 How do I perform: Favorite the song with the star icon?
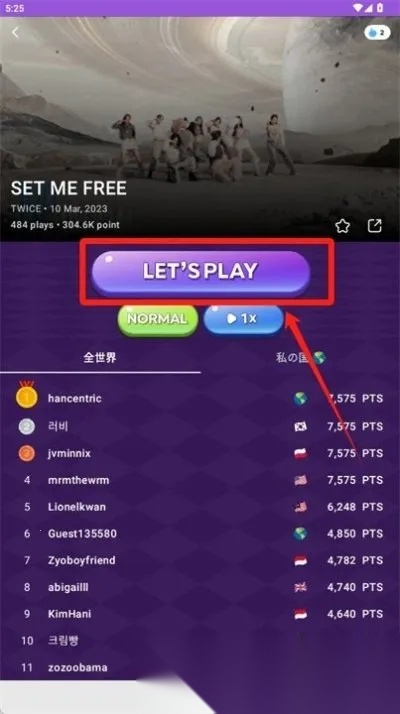point(342,225)
